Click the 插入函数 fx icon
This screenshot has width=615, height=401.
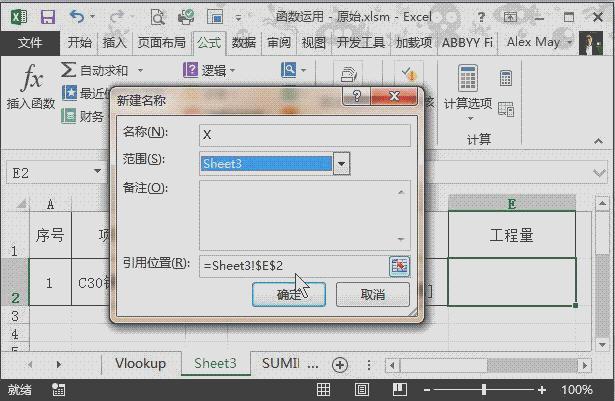(x=31, y=77)
